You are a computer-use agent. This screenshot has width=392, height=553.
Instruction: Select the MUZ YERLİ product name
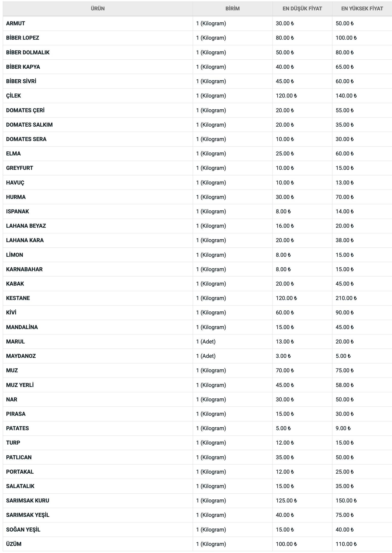tap(20, 385)
